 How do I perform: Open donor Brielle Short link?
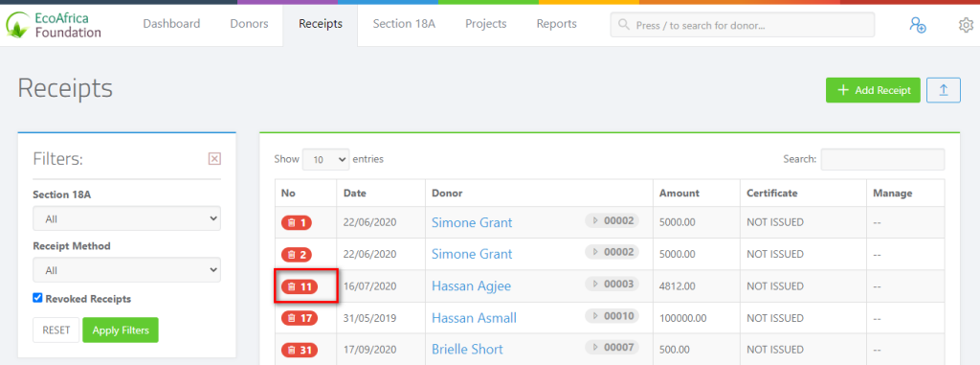coord(467,350)
